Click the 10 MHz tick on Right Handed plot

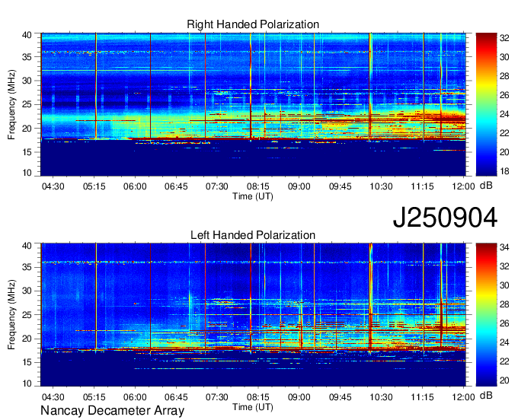(27, 173)
